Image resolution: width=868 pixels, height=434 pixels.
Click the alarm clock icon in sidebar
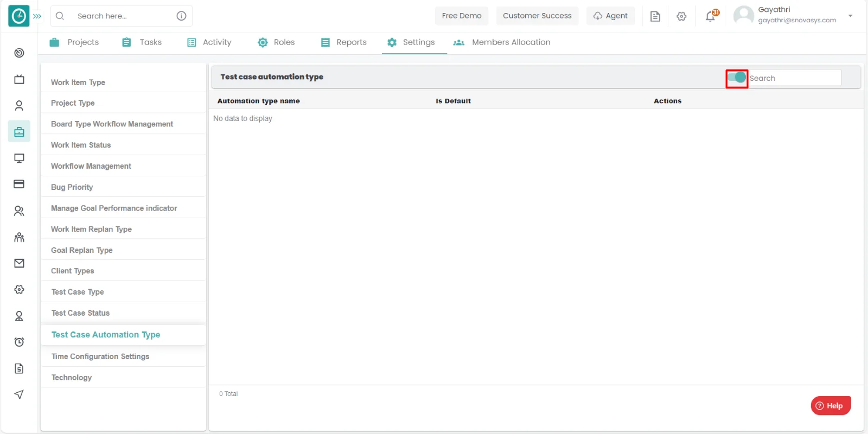click(19, 342)
